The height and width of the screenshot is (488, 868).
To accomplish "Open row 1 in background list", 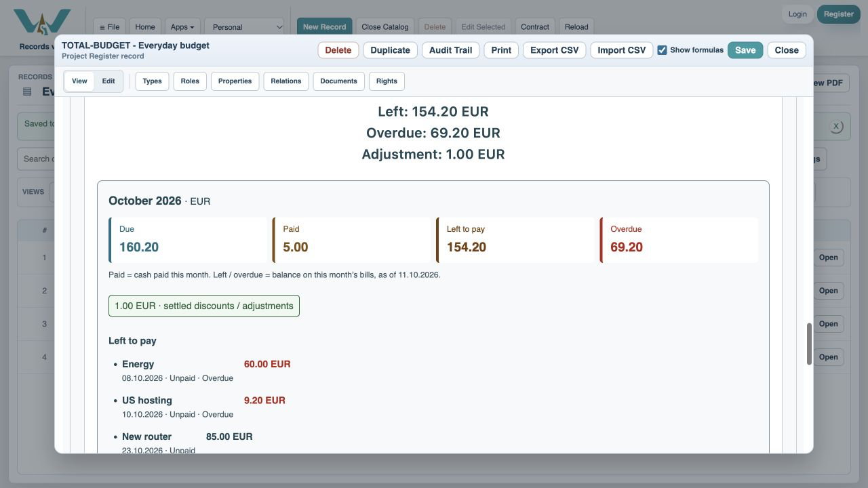I will [828, 258].
